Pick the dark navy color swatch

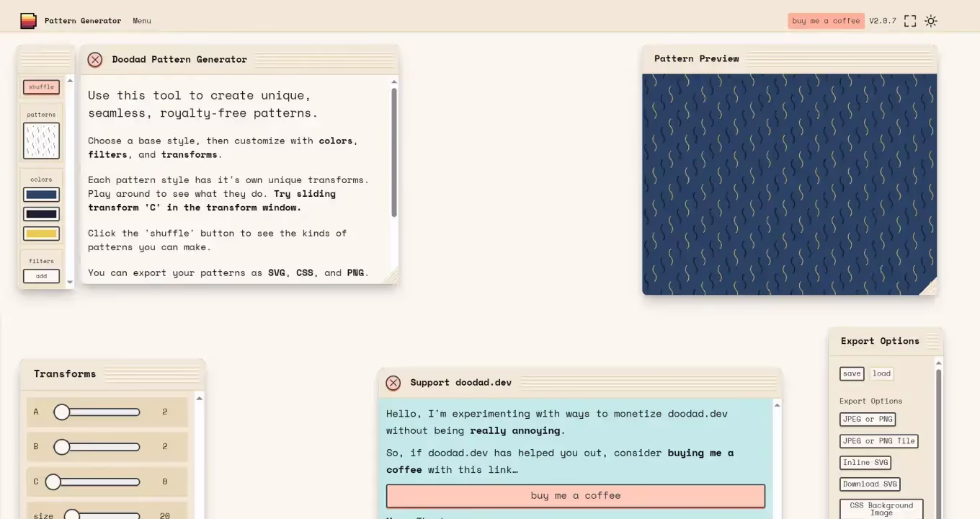tap(41, 214)
